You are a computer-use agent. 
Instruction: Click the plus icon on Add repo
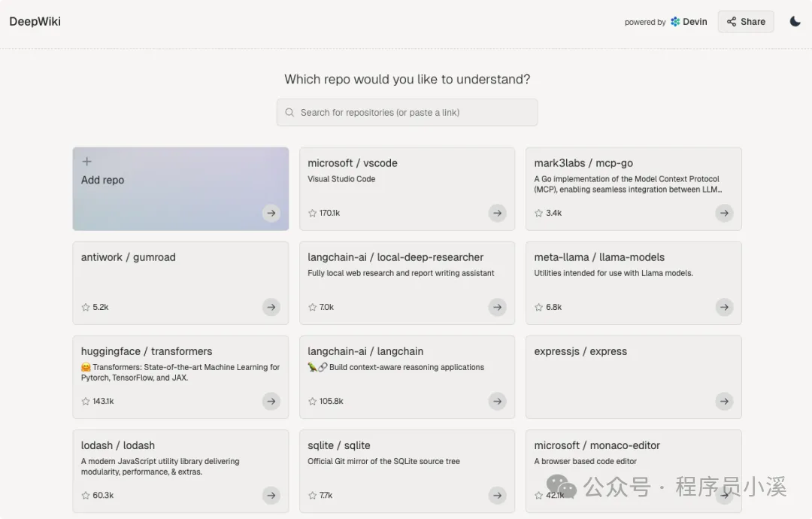(87, 162)
